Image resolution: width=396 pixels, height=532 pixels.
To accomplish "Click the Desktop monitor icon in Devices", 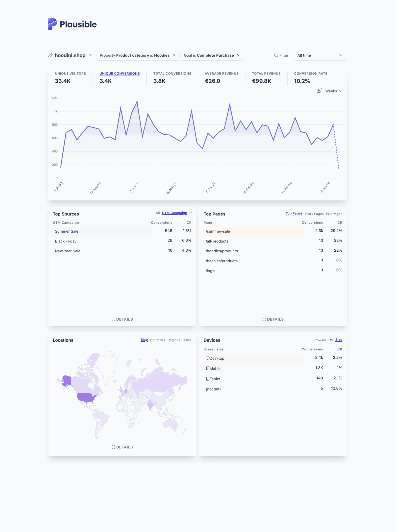I will point(208,358).
